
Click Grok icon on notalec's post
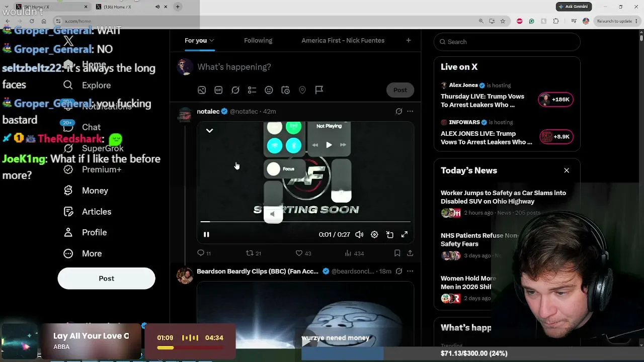[398, 112]
